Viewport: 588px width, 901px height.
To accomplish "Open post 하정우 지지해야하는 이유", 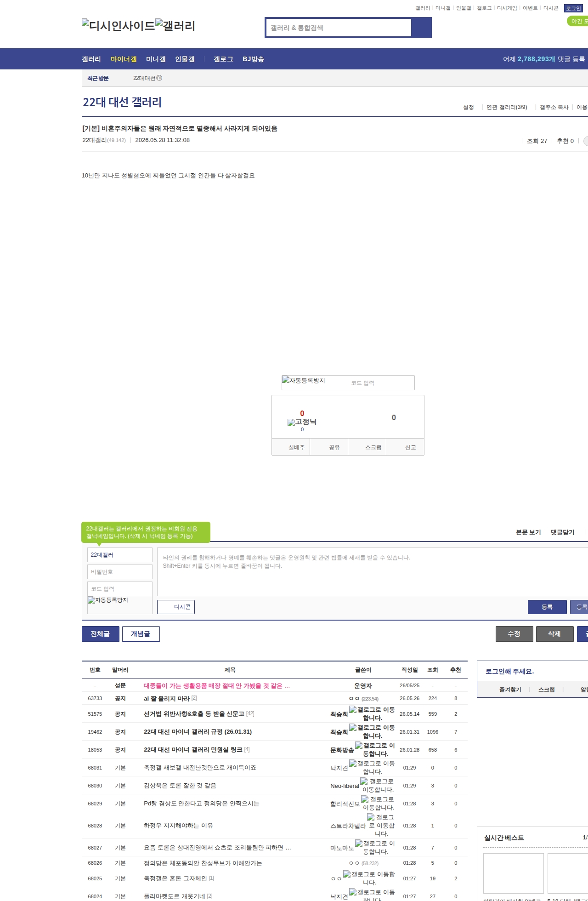I will (178, 826).
